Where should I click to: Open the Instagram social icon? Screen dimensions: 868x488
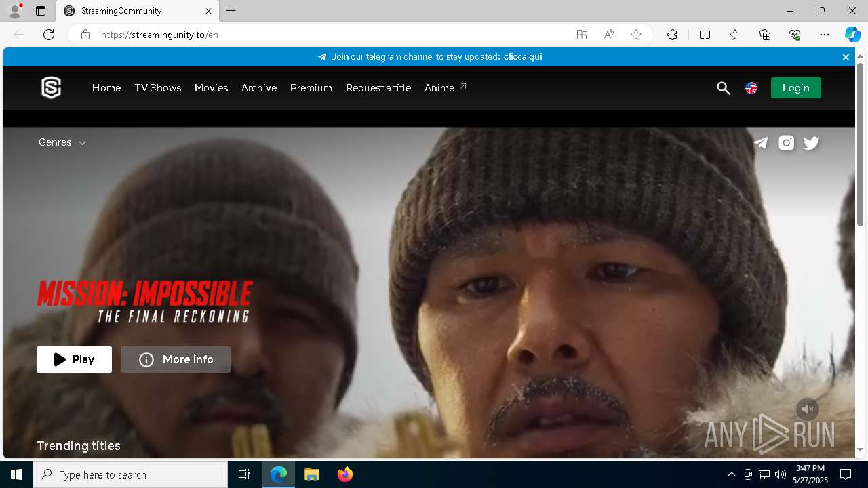[x=786, y=143]
